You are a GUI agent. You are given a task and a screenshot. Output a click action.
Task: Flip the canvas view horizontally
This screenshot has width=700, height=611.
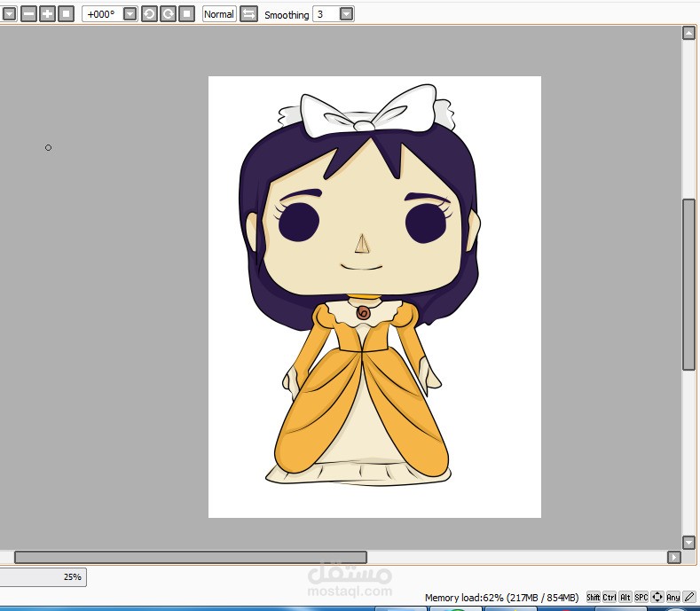[x=248, y=14]
